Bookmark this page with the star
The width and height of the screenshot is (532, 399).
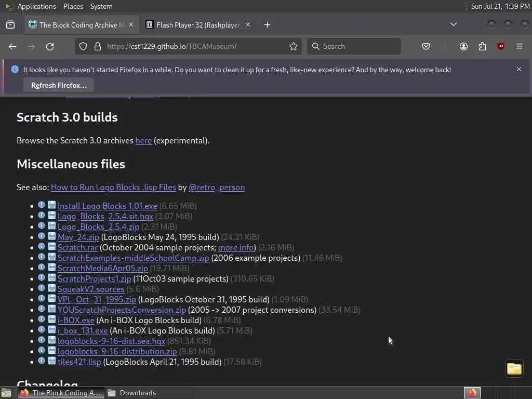tap(294, 46)
